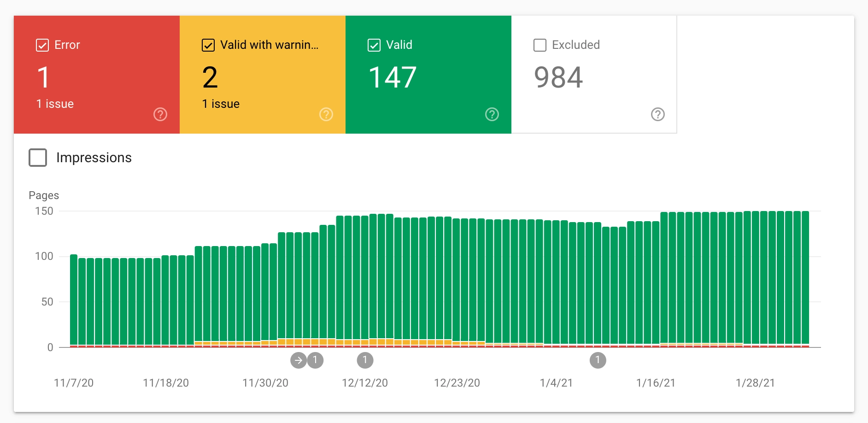This screenshot has height=423, width=868.
Task: Open the annotation marker near 12/12/20
Action: click(364, 360)
